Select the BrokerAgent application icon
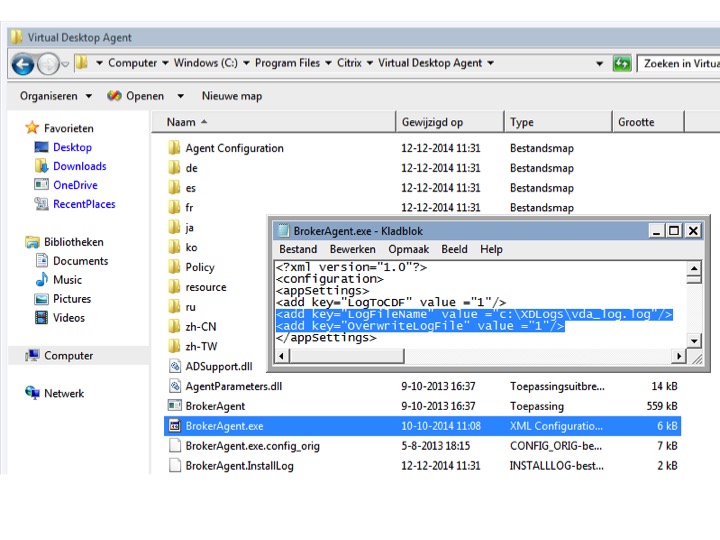Screen dimensions: 720x540 pos(174,406)
